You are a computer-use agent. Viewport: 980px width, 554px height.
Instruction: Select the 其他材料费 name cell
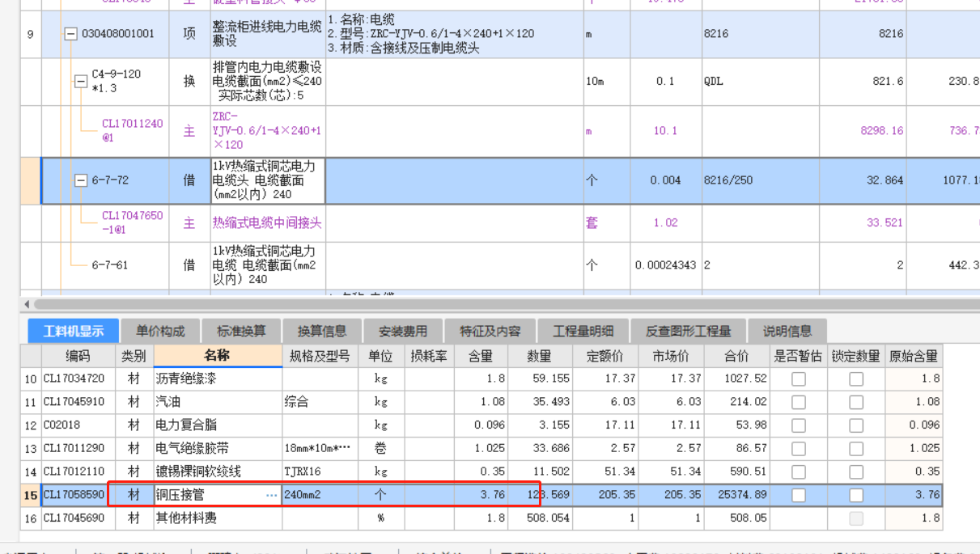click(x=217, y=518)
